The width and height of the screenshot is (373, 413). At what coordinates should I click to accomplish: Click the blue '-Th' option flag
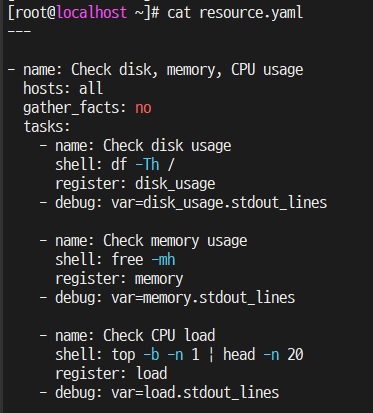147,165
